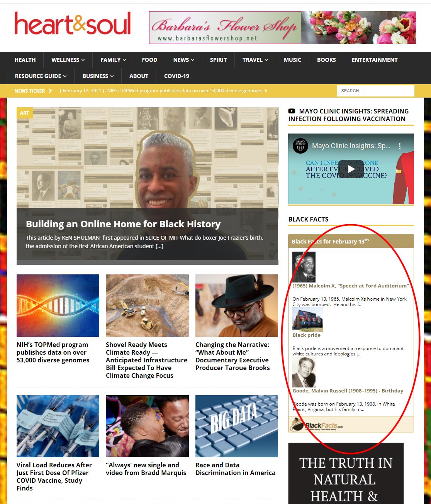
Task: Open the video's three-dot options menu
Action: [400, 146]
